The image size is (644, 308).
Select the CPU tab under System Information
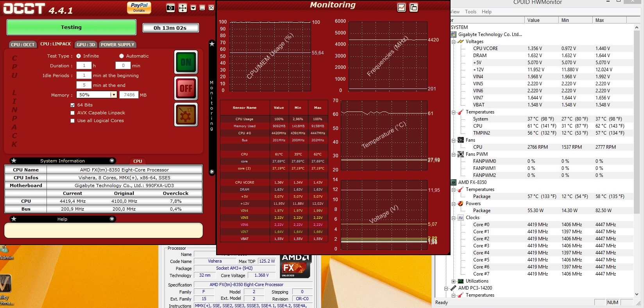coord(138,161)
